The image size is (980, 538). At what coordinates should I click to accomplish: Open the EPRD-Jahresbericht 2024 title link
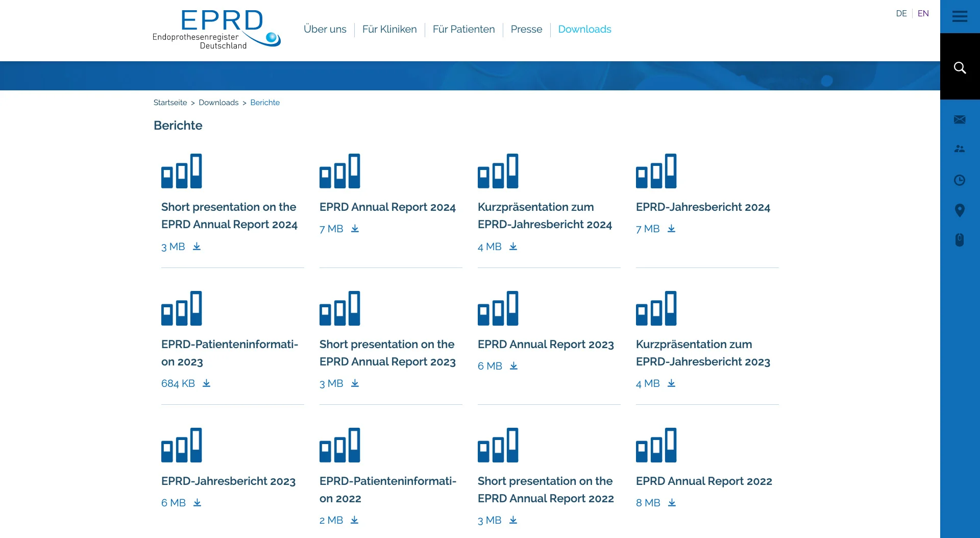[702, 207]
